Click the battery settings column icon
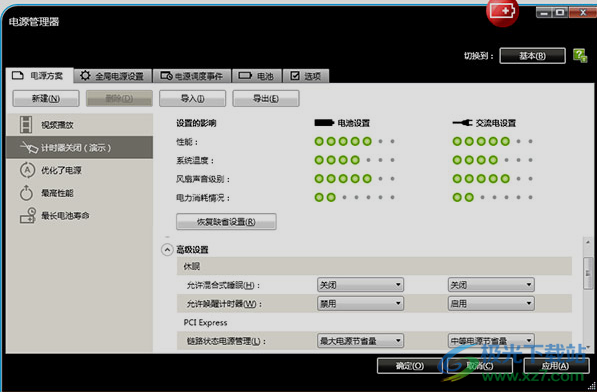Image resolution: width=597 pixels, height=392 pixels. [x=324, y=123]
